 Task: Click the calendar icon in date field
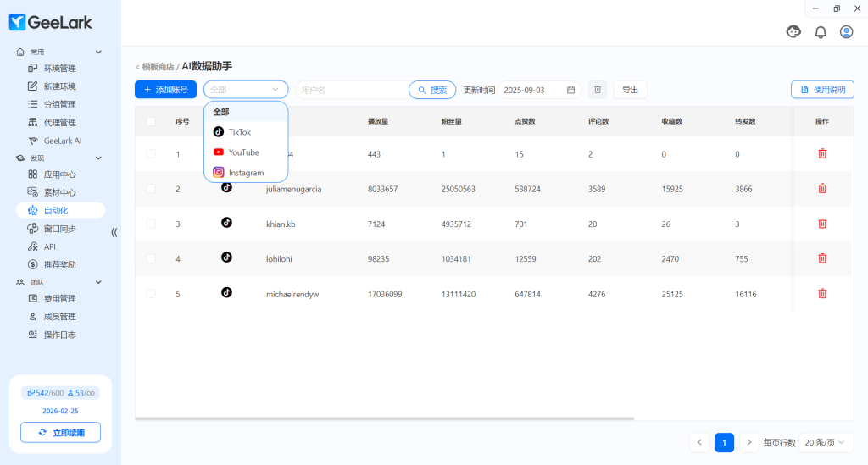570,90
